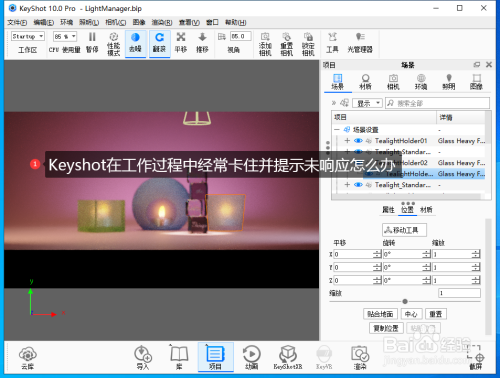The image size is (500, 378).
Task: Switch to the 属性 properties sub-tab
Action: (388, 210)
